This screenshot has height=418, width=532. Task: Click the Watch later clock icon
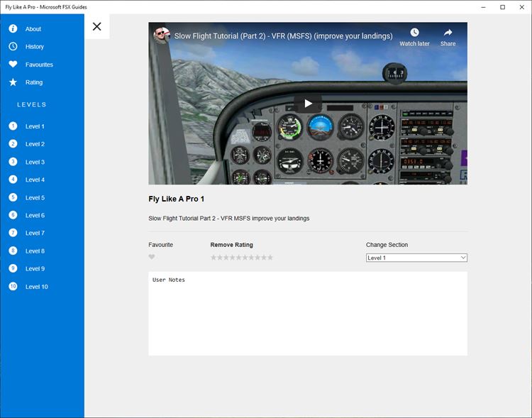(414, 33)
